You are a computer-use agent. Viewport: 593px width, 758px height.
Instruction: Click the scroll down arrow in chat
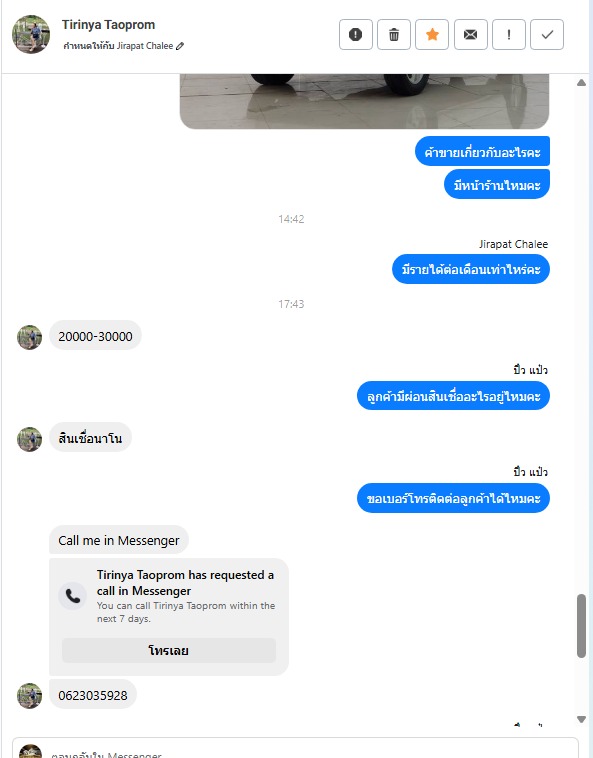pos(581,719)
